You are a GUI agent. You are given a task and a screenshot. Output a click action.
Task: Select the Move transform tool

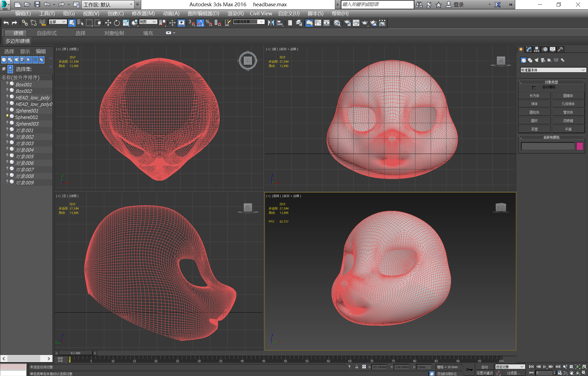point(108,23)
